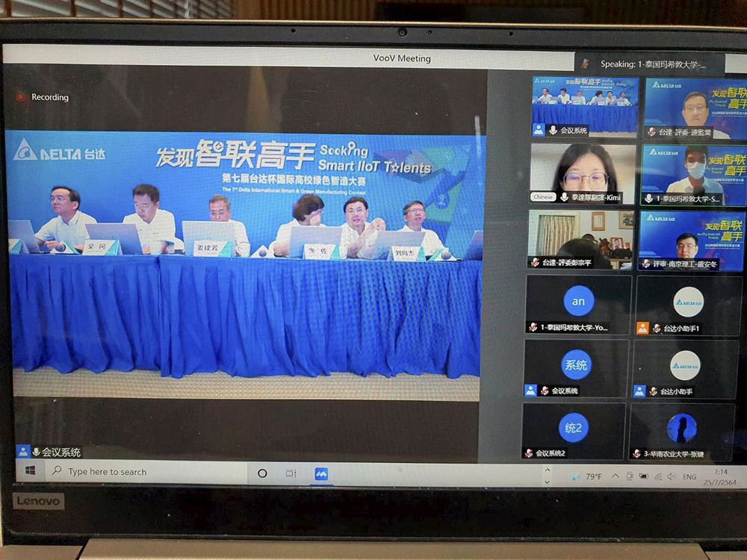
Task: Click blue host icon on 台达小助手 tile (without 1)
Action: tap(639, 391)
